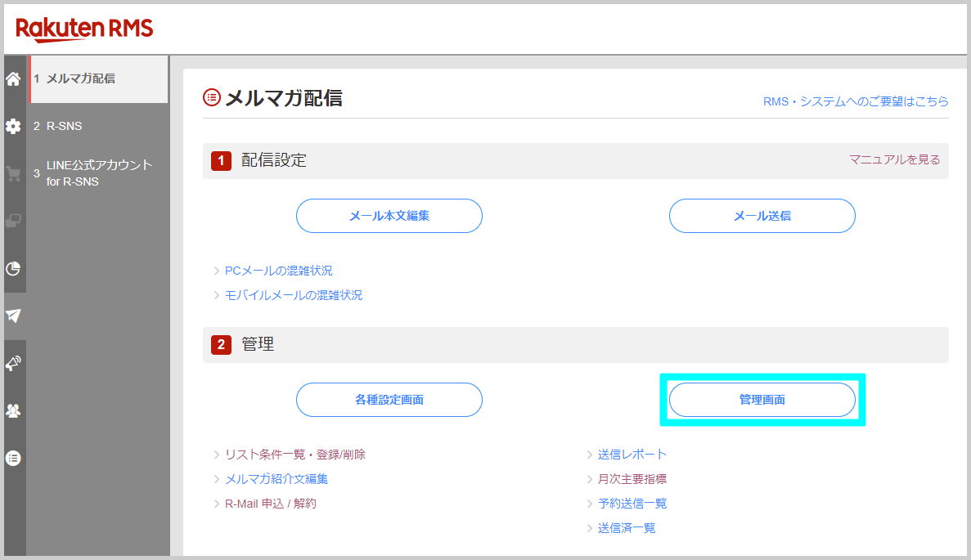971x560 pixels.
Task: Open the pie chart analytics icon
Action: click(x=13, y=268)
